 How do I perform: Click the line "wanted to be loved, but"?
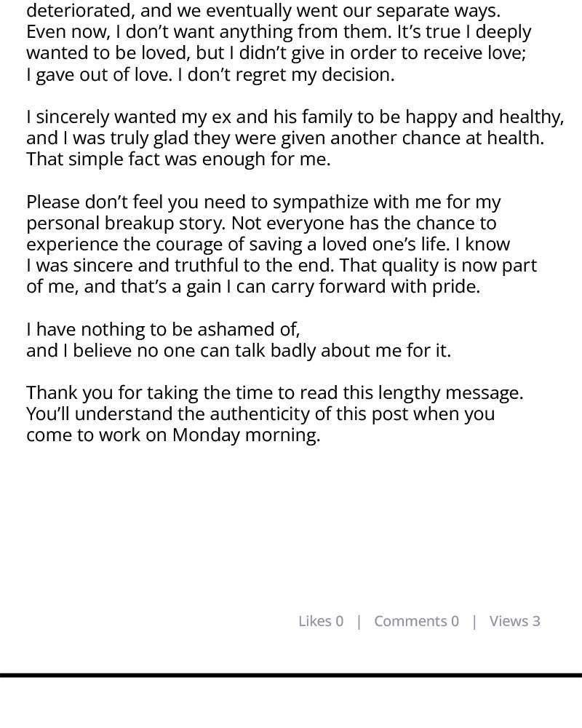276,53
